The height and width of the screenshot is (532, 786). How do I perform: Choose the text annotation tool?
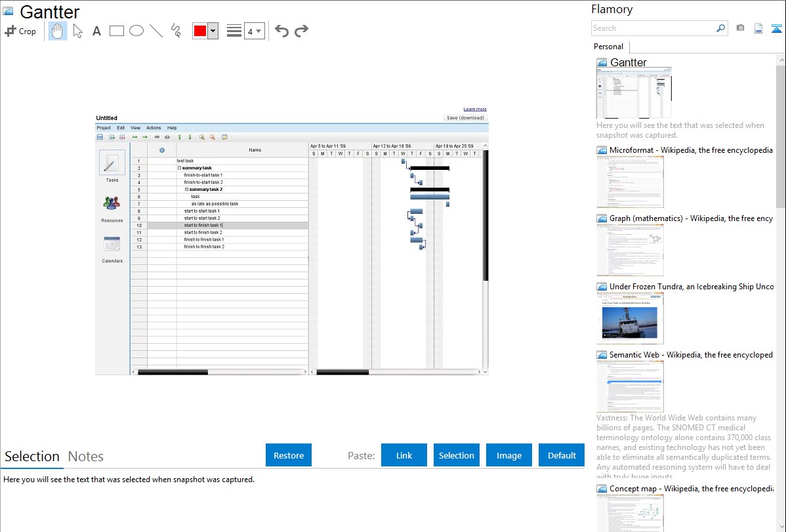click(96, 31)
